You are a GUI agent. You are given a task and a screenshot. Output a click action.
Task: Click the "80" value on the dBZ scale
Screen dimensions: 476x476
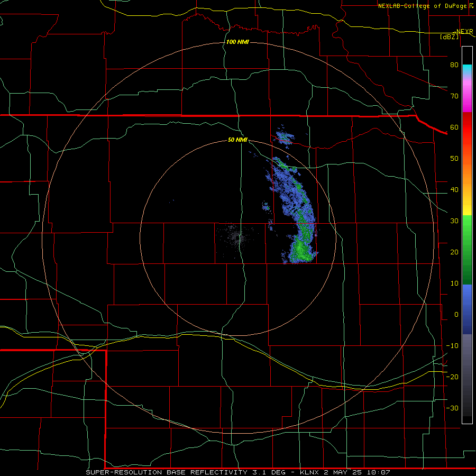tap(454, 65)
